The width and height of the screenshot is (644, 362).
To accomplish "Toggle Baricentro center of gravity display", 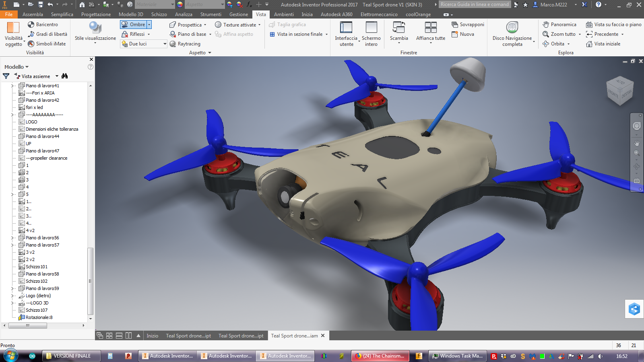I will 43,25.
